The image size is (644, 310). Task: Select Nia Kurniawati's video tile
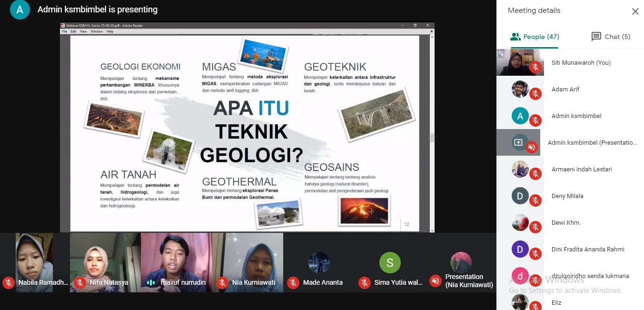click(x=254, y=261)
